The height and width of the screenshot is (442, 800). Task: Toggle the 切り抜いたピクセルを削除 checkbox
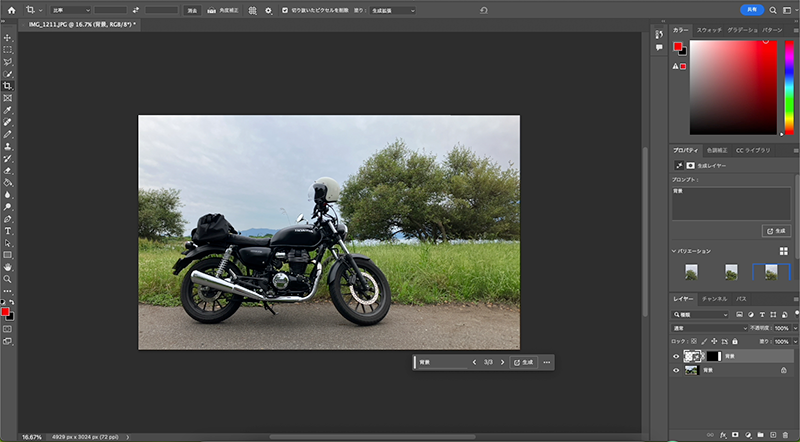tap(285, 10)
